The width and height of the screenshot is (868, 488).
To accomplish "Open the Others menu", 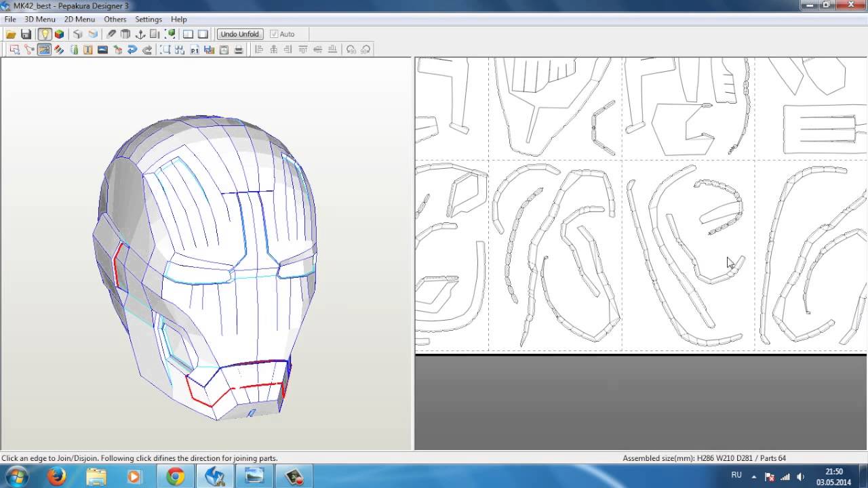I will (x=115, y=20).
